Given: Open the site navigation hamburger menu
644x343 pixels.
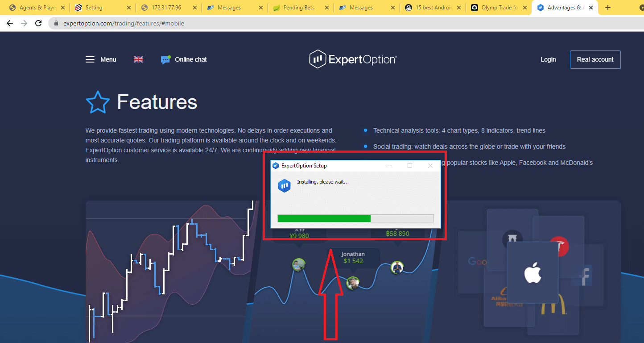Looking at the screenshot, I should point(89,59).
